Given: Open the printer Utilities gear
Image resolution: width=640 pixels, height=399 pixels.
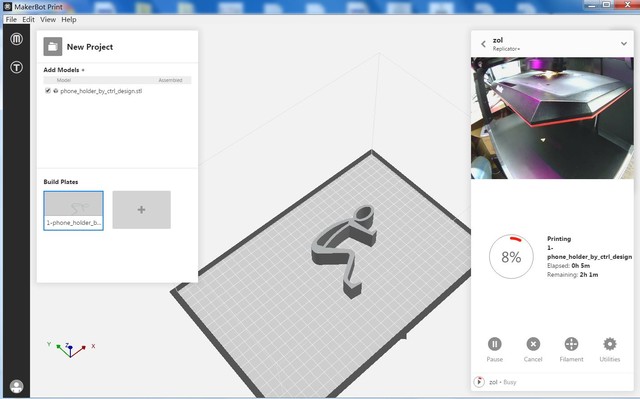Looking at the screenshot, I should point(610,344).
